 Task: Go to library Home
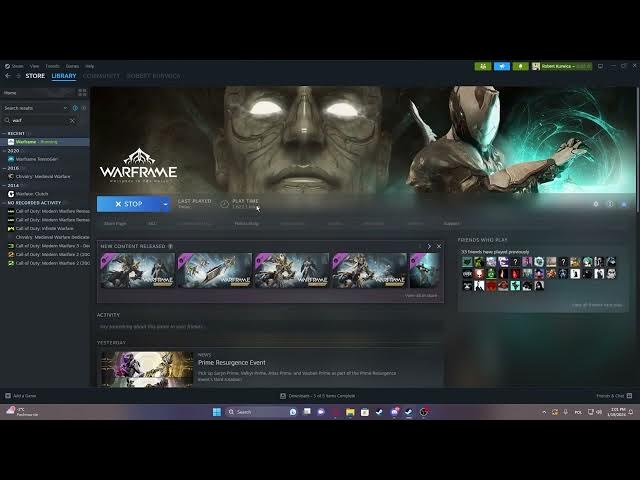[39, 93]
